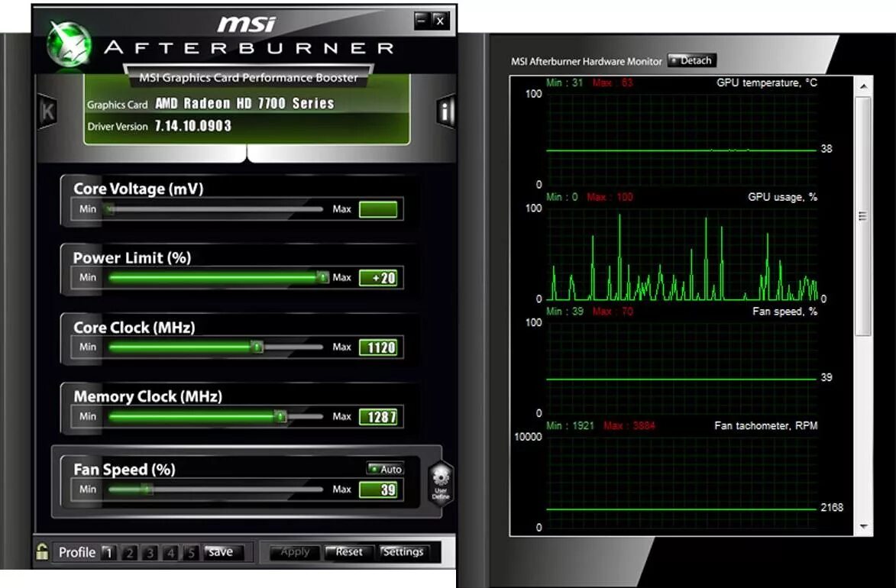This screenshot has height=588, width=896.
Task: Click the Fan Speed 39 value field
Action: [378, 489]
